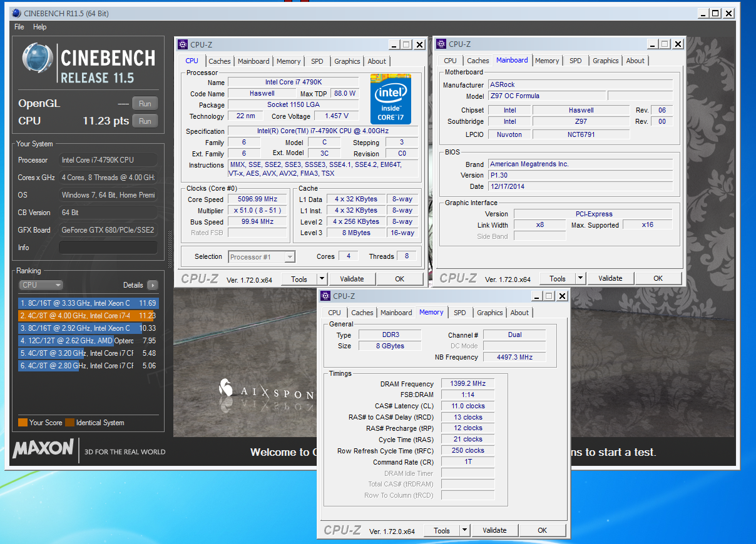Switch to Caches tab in CPU window

click(x=220, y=61)
